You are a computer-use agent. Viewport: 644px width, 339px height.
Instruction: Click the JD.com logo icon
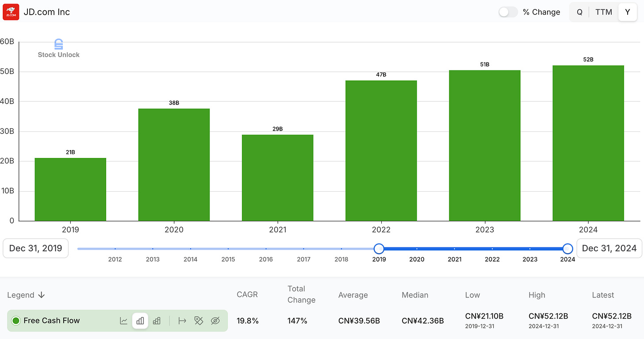tap(11, 12)
